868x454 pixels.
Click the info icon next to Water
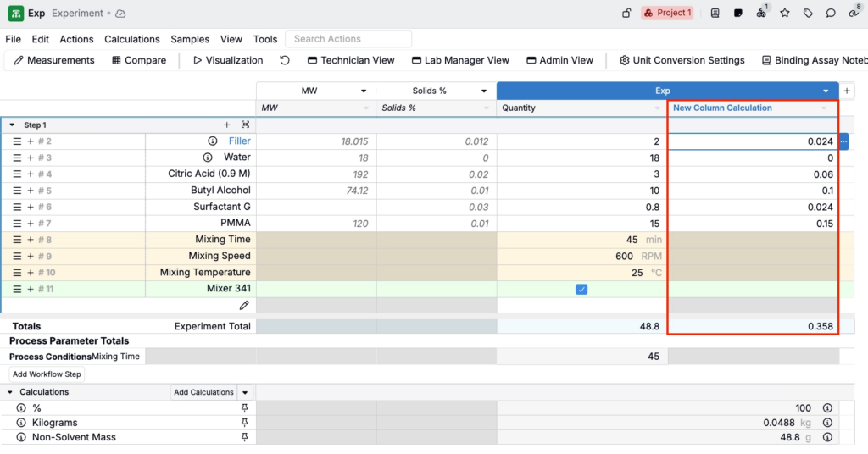coord(208,158)
